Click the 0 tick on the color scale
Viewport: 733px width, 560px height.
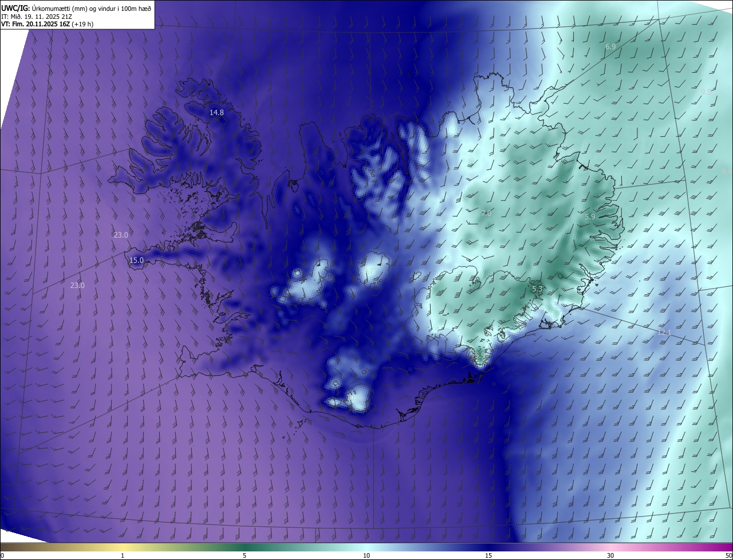coord(2,555)
